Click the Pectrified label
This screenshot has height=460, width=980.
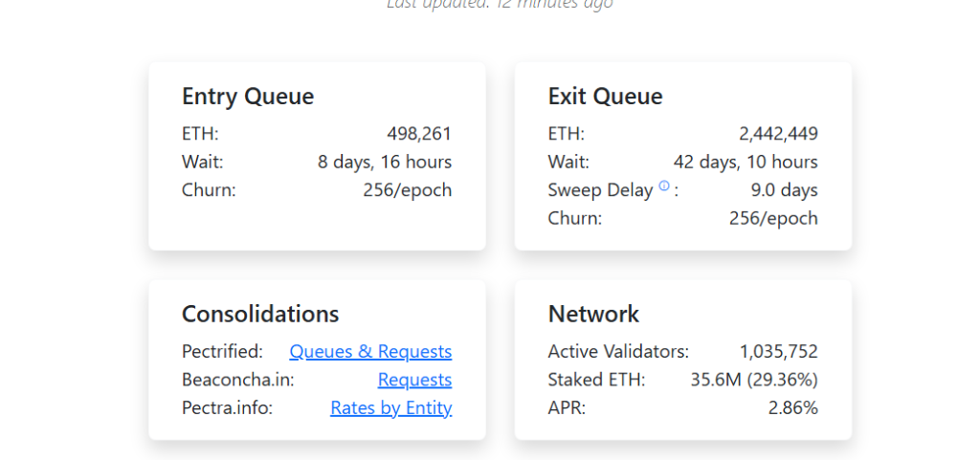(x=222, y=352)
